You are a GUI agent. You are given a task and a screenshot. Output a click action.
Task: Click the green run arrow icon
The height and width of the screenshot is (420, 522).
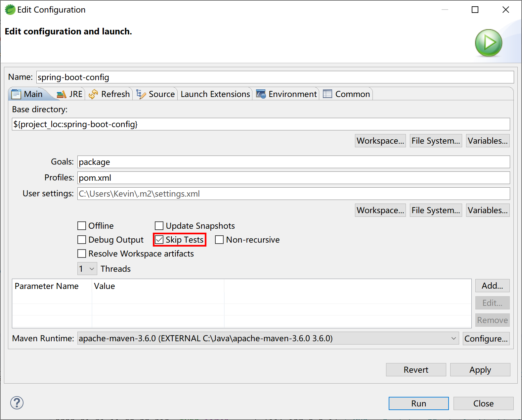click(488, 43)
